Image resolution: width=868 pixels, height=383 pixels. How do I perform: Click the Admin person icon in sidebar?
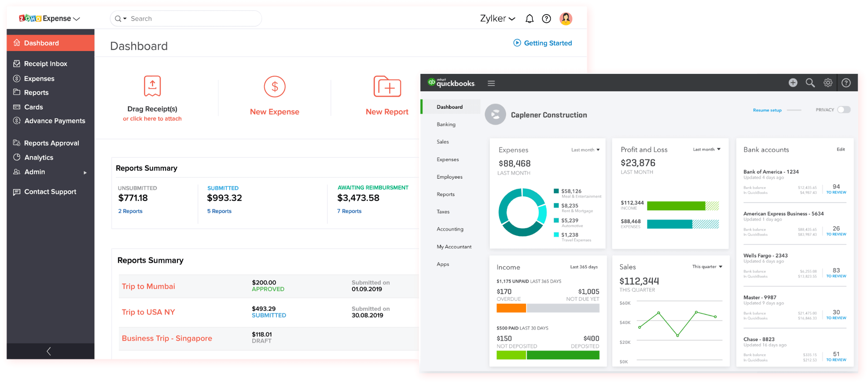pos(17,172)
